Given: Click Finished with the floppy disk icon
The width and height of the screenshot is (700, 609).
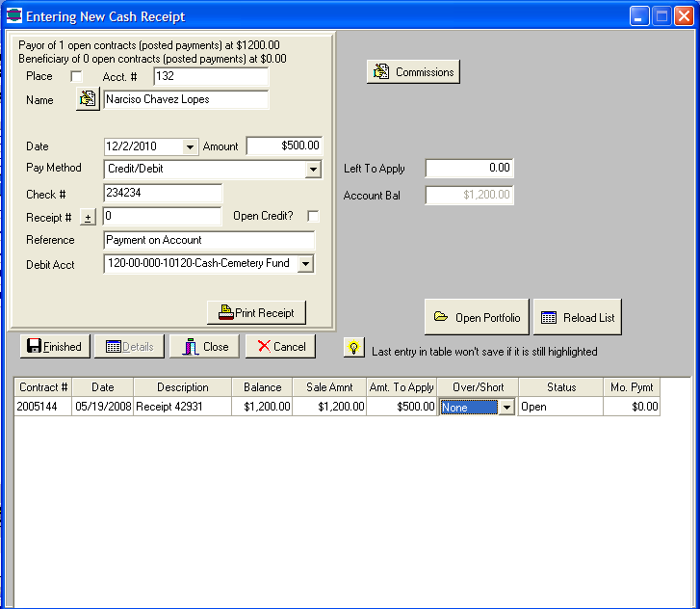Looking at the screenshot, I should point(55,347).
